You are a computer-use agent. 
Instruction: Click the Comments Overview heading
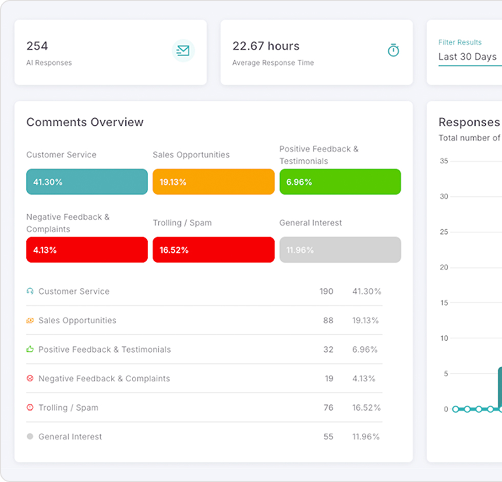coord(85,122)
